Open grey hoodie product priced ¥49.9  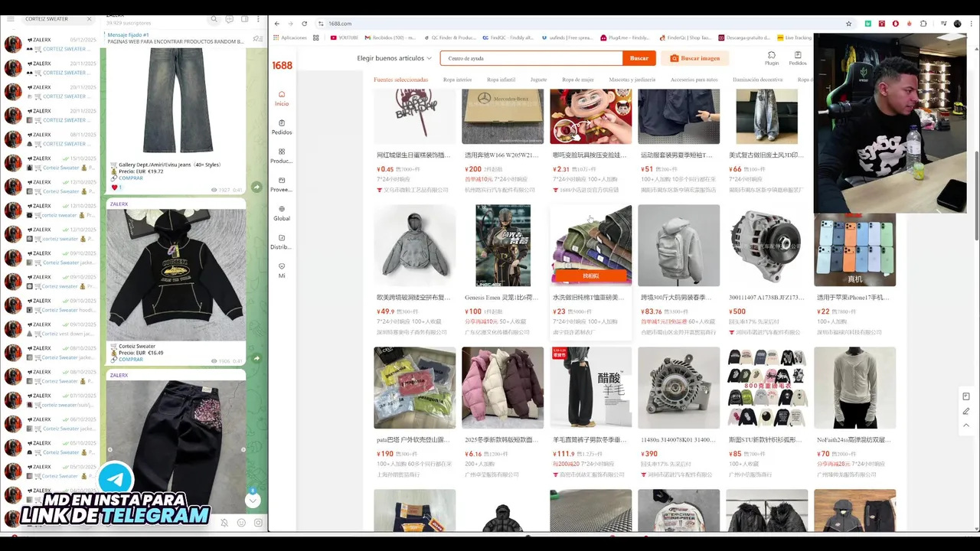(414, 269)
